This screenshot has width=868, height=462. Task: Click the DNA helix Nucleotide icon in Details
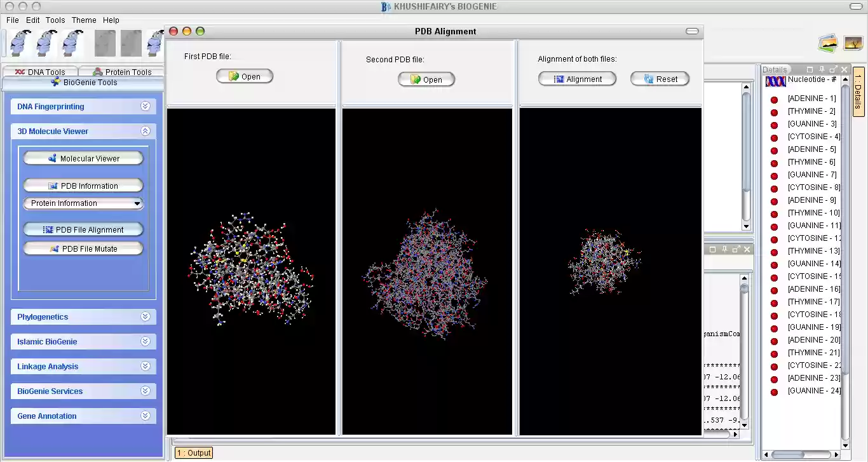point(775,81)
